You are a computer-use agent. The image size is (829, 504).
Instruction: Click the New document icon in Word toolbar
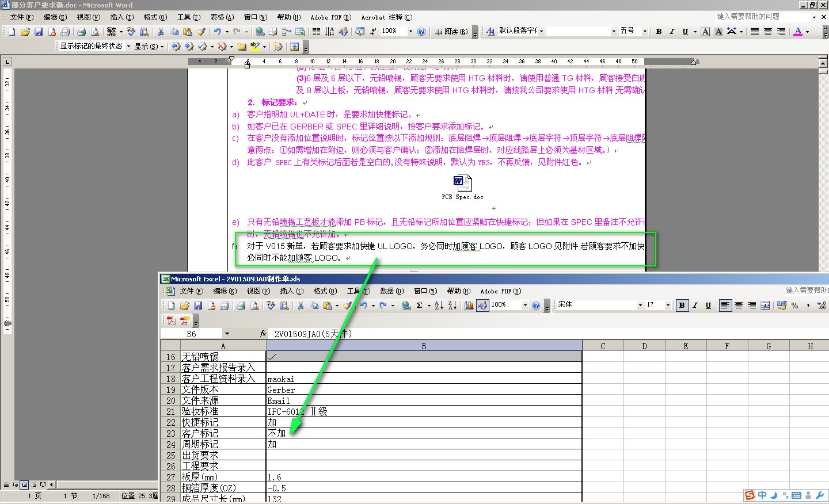12,32
